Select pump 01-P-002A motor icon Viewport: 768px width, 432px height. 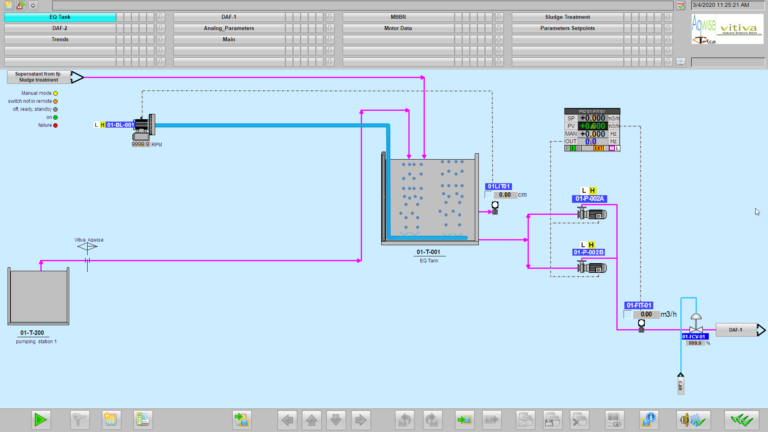(x=584, y=212)
